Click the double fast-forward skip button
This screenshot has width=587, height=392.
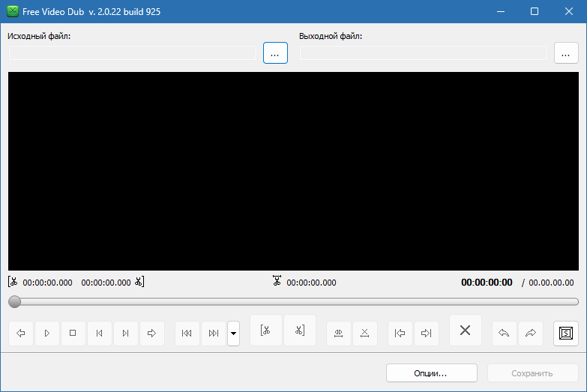pos(214,333)
